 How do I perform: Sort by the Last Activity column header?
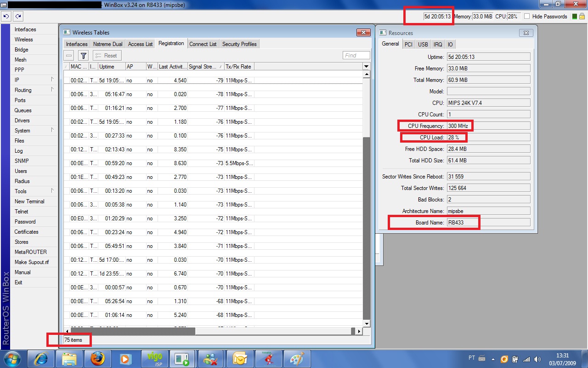[172, 67]
